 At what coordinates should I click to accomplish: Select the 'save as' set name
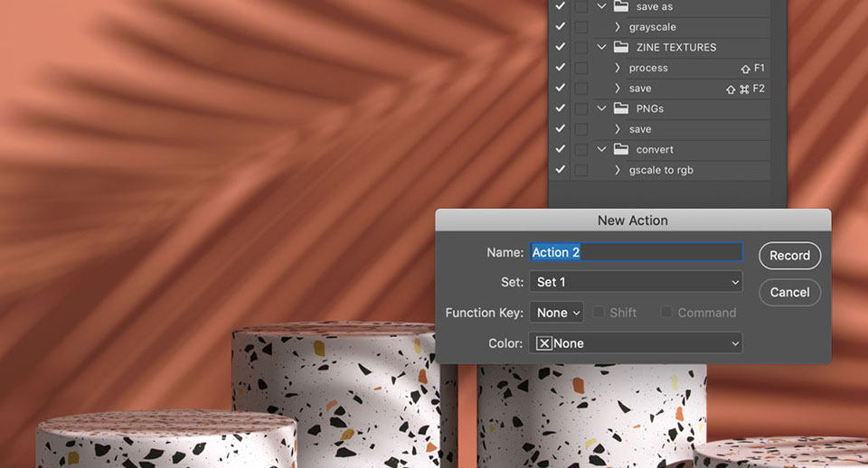tap(655, 7)
